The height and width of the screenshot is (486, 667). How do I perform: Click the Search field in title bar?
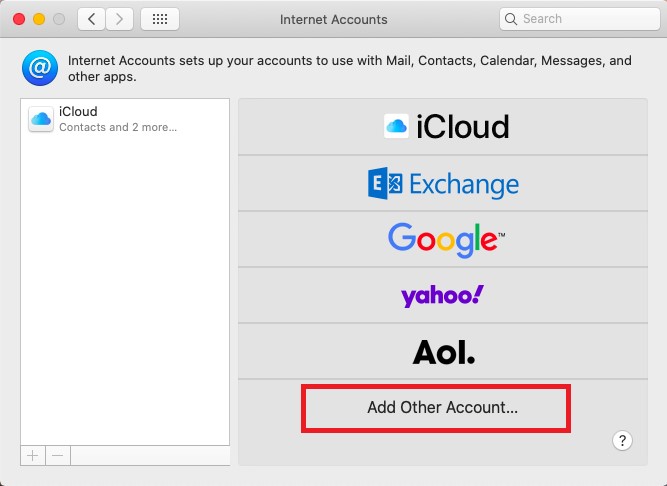pos(580,19)
